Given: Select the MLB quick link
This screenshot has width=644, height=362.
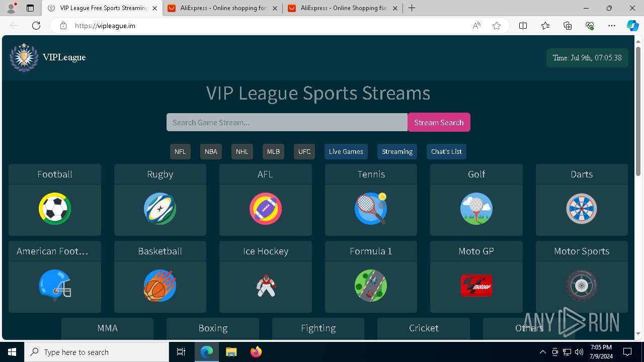Looking at the screenshot, I should click(x=273, y=151).
